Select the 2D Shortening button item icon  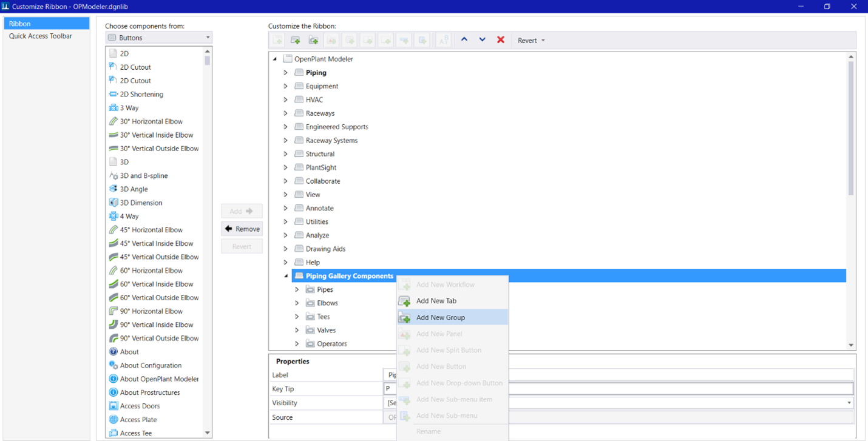pyautogui.click(x=114, y=94)
